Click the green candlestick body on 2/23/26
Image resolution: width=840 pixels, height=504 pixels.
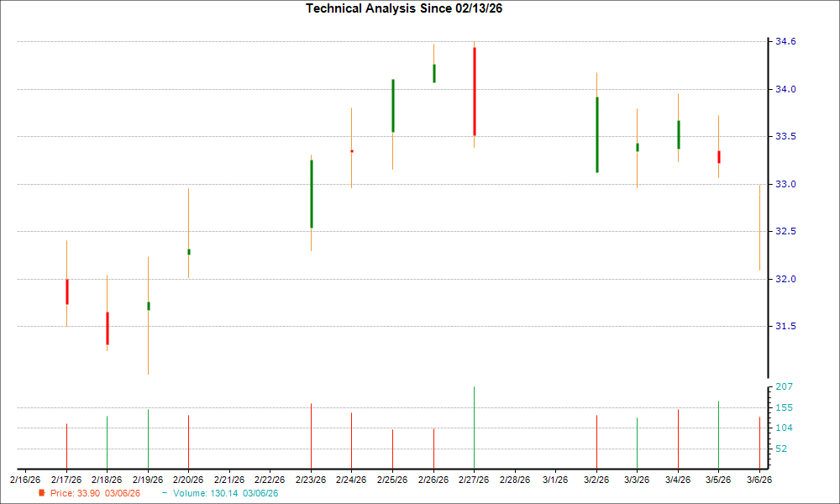312,193
